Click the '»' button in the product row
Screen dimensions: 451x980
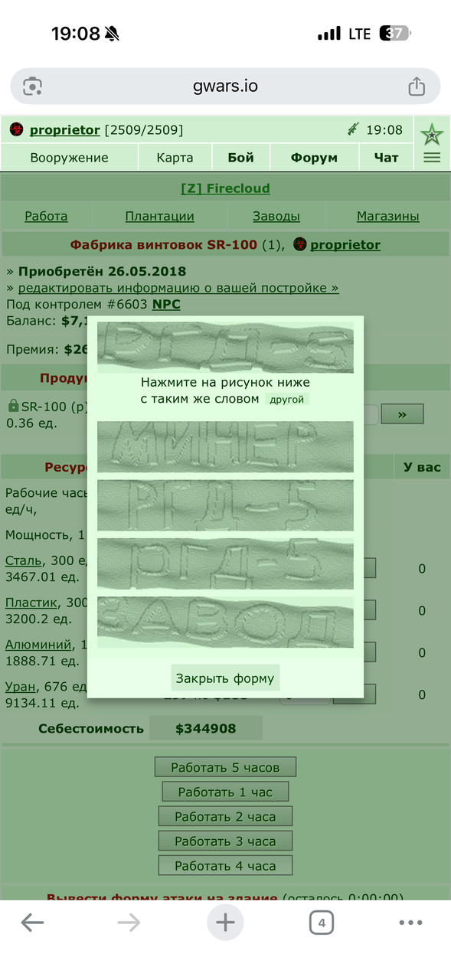[x=402, y=414]
